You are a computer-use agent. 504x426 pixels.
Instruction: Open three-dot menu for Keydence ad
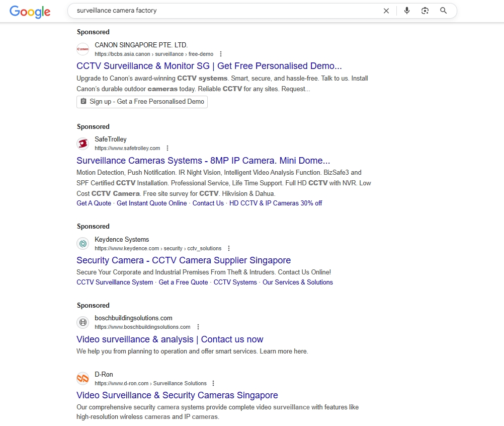point(228,248)
